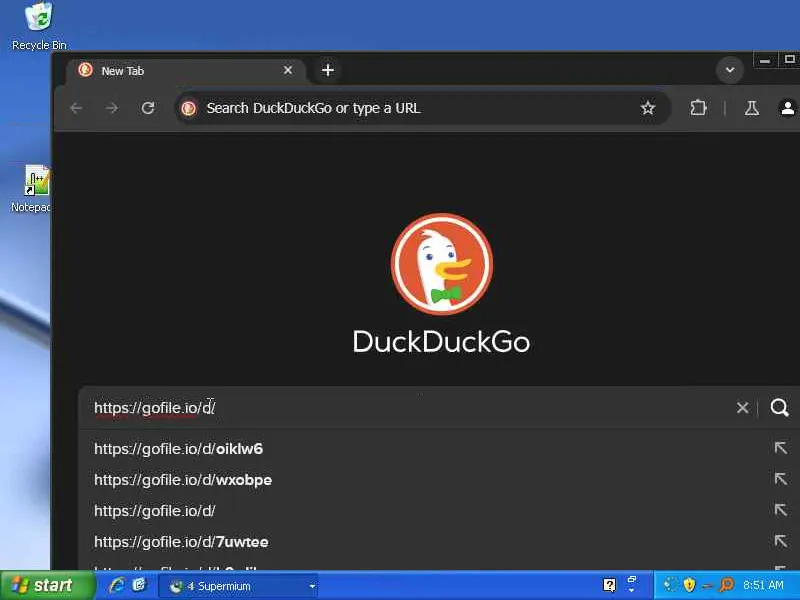Viewport: 800px width, 600px height.
Task: Bookmark this tab with star icon
Action: point(647,108)
